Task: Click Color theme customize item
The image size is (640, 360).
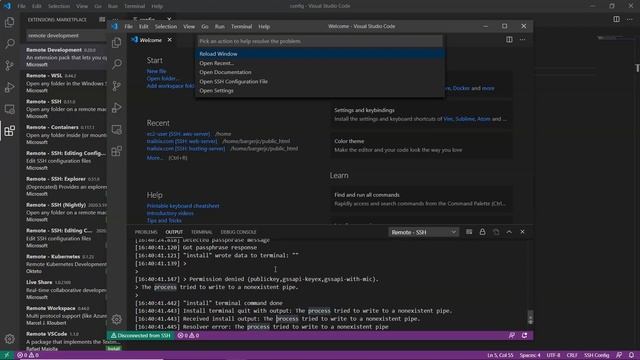Action: pyautogui.click(x=421, y=146)
